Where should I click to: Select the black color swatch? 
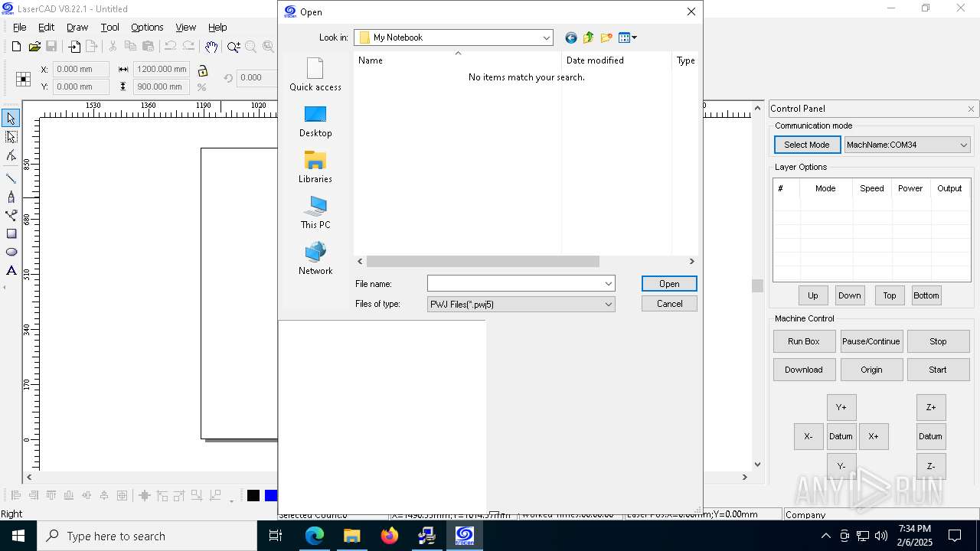pos(253,496)
